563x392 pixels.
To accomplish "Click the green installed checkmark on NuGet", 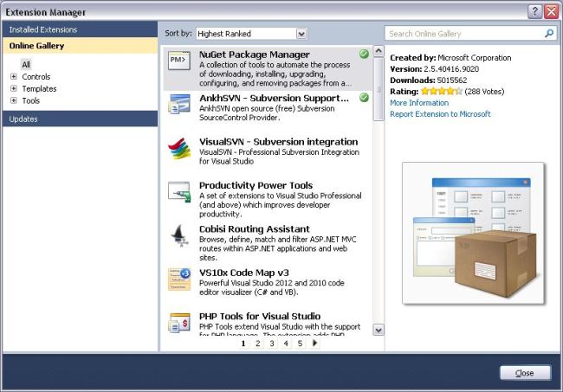I will coord(364,54).
